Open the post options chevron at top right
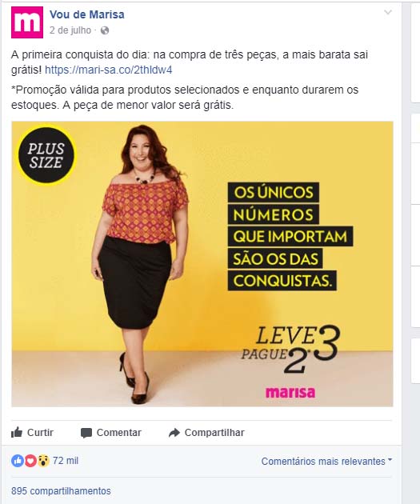 pyautogui.click(x=388, y=13)
